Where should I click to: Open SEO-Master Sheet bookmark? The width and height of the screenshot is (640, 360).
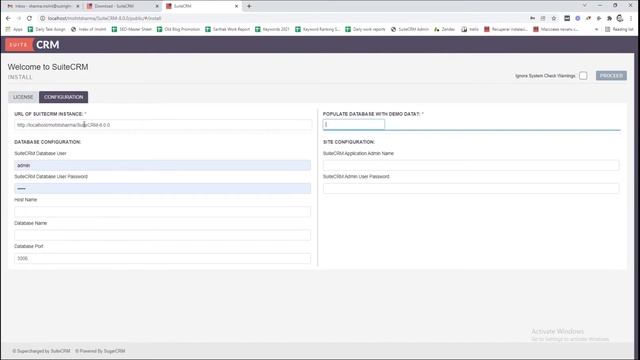click(131, 29)
